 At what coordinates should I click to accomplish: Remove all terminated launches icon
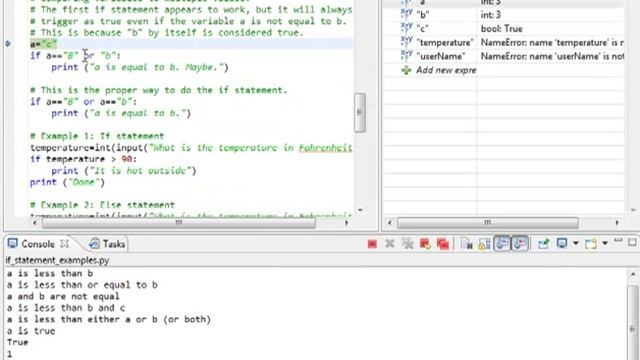407,244
